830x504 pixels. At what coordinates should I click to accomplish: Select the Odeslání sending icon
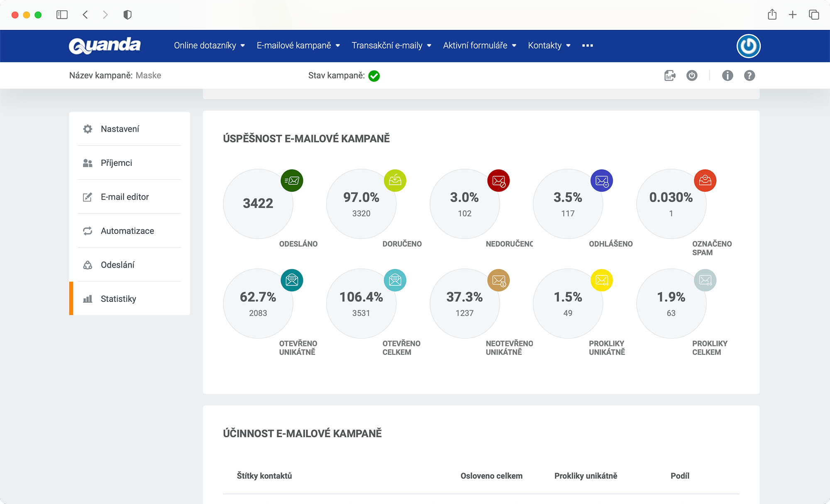point(87,265)
